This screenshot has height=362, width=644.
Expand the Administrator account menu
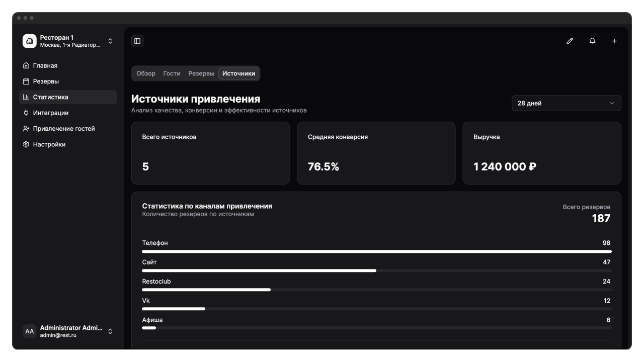(110, 331)
